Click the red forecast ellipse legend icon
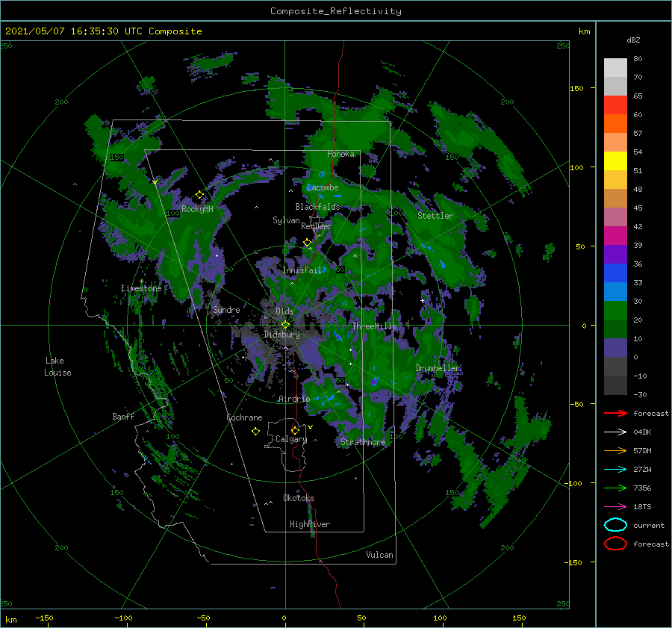The height and width of the screenshot is (628, 672). (x=615, y=544)
